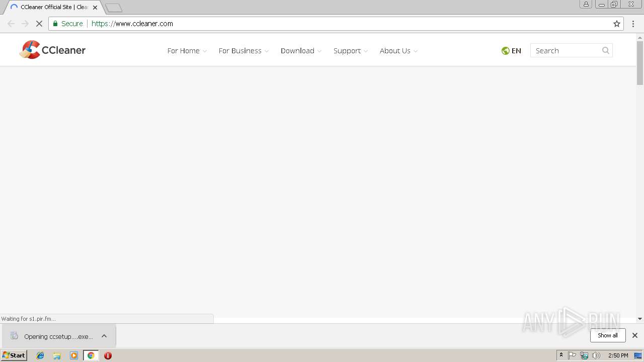Open the red Opera-style taskbar icon
Image resolution: width=644 pixels, height=362 pixels.
108,355
